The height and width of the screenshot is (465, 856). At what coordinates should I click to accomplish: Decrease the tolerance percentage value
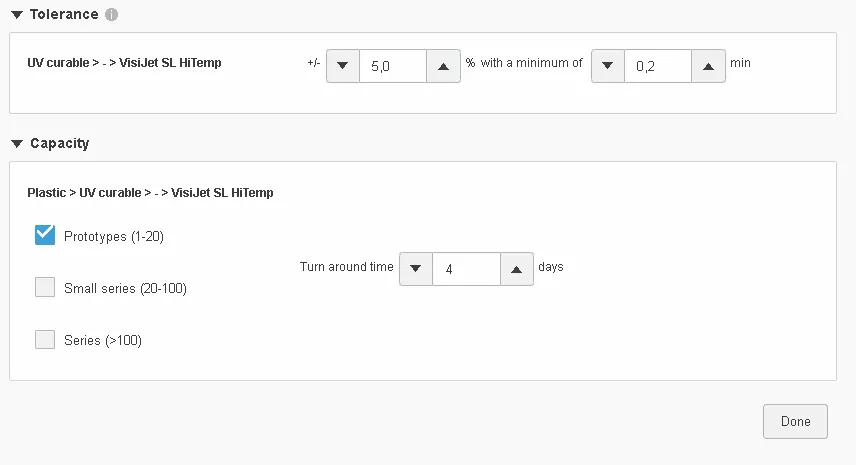[x=342, y=65]
